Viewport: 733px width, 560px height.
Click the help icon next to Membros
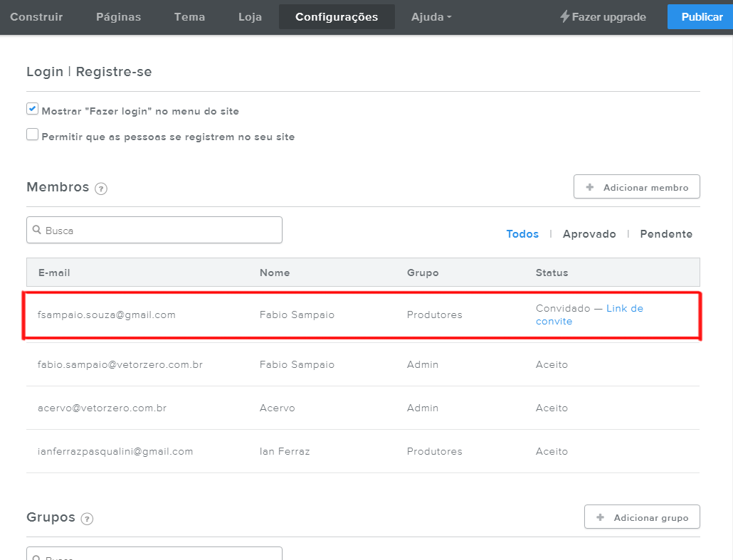pyautogui.click(x=101, y=189)
